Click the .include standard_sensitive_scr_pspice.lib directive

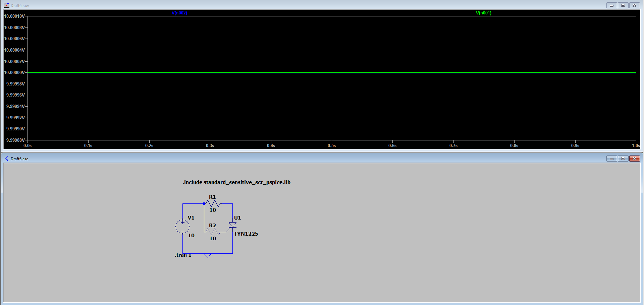(236, 182)
